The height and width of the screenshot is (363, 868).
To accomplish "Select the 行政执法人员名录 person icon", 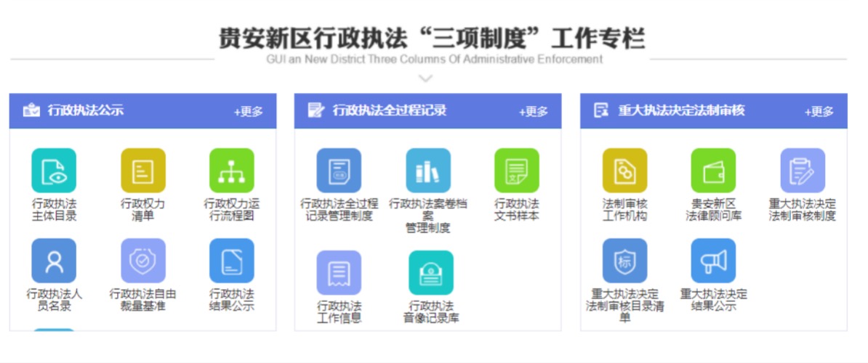I will [54, 261].
